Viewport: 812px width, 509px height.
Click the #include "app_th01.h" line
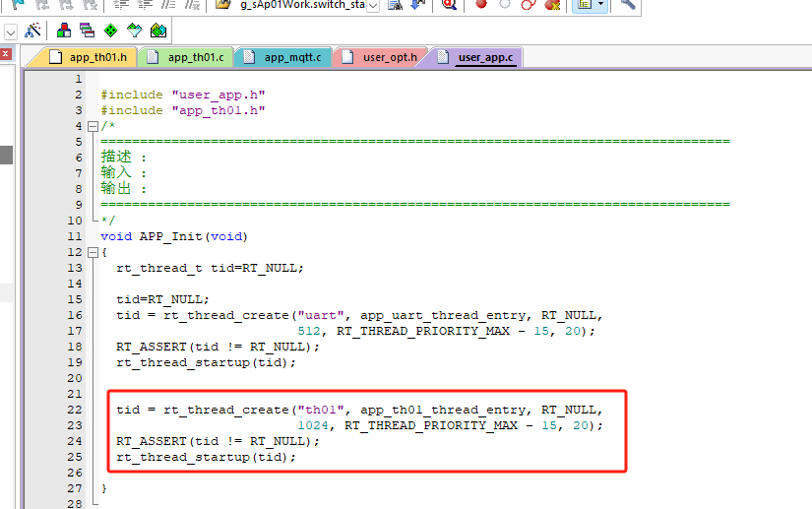pos(183,110)
